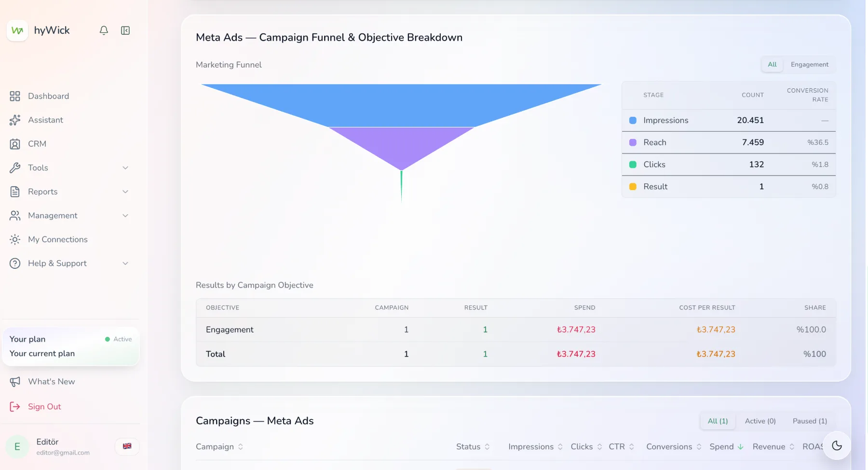Click the Dashboard grid icon
This screenshot has width=868, height=470.
[x=15, y=96]
